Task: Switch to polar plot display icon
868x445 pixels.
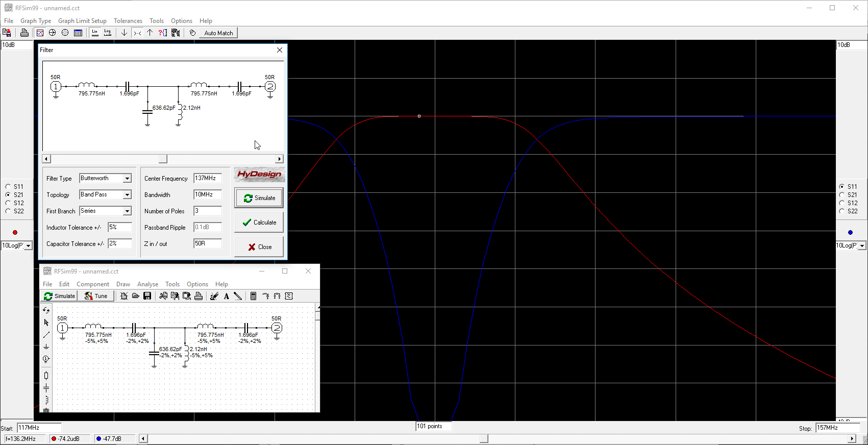Action: pyautogui.click(x=65, y=33)
